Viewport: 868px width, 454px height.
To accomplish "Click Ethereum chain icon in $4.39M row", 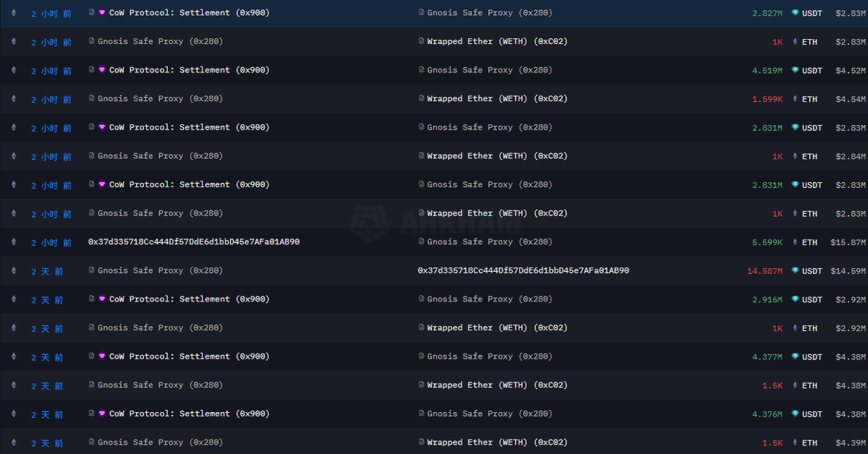I will point(13,442).
